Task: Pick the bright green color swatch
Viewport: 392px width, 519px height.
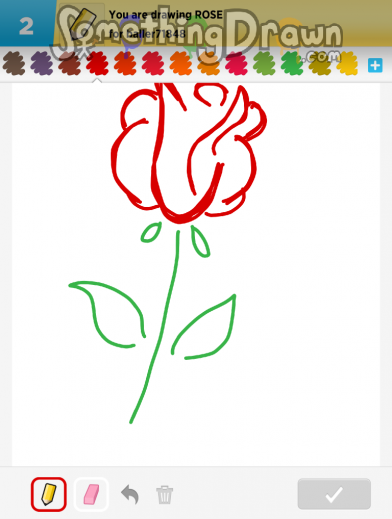Action: click(x=292, y=63)
